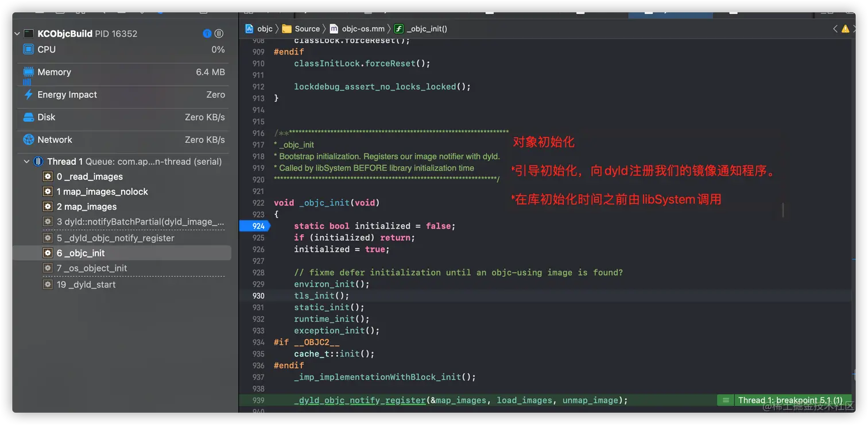
Task: Click the gear icon of frame 6 _objc_init
Action: pyautogui.click(x=48, y=253)
